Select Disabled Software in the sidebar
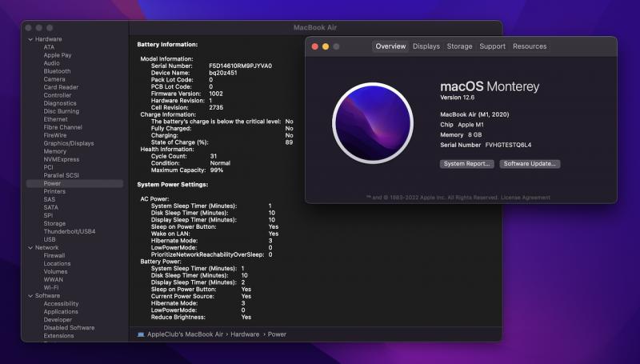Screen dimensions: 640x364 pos(69,328)
